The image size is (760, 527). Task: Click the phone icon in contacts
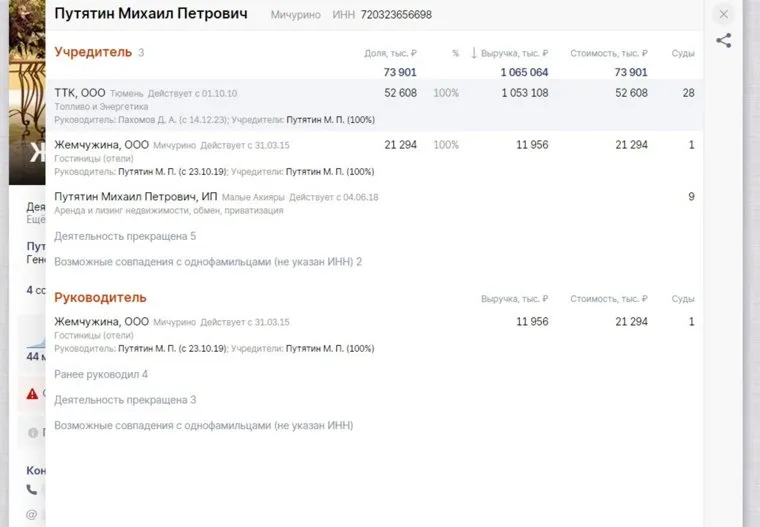click(x=32, y=490)
